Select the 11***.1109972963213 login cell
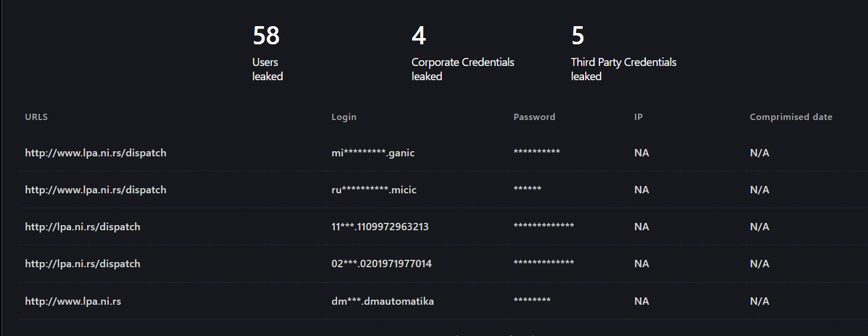The height and width of the screenshot is (336, 868). [380, 227]
